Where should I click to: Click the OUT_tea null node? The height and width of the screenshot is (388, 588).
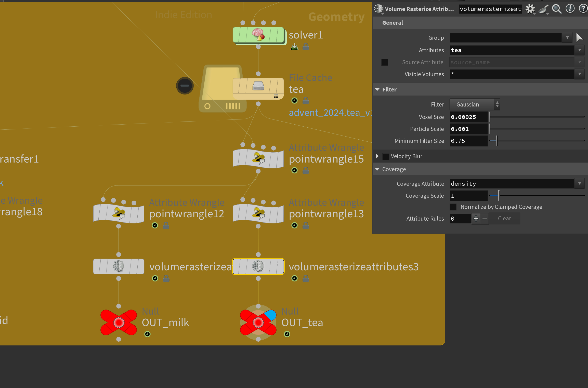258,323
